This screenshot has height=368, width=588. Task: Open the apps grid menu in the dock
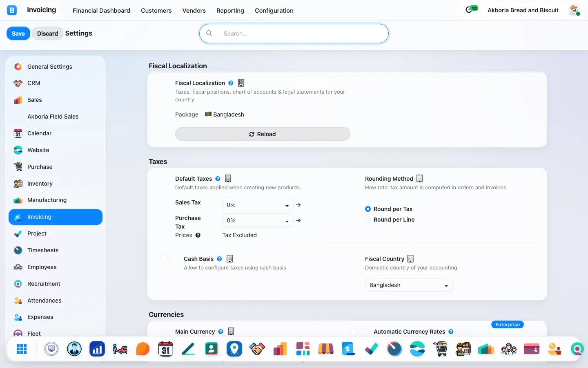click(x=22, y=349)
